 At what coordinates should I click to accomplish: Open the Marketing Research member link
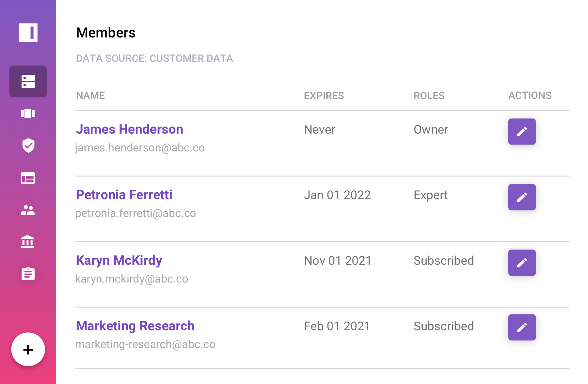tap(135, 326)
